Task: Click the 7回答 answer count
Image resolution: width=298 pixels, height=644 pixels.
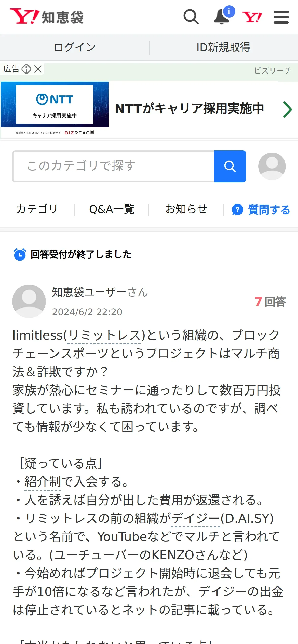Action: click(x=270, y=302)
